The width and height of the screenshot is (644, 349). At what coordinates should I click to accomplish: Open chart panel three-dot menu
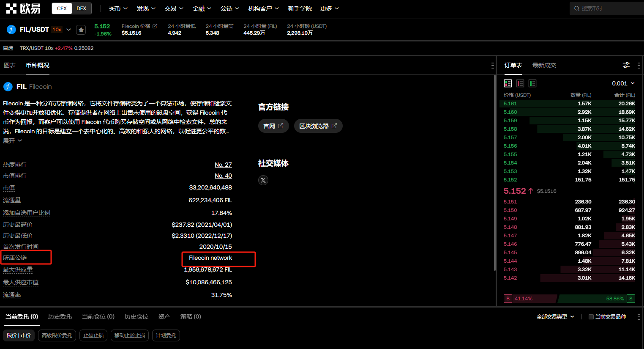[492, 66]
